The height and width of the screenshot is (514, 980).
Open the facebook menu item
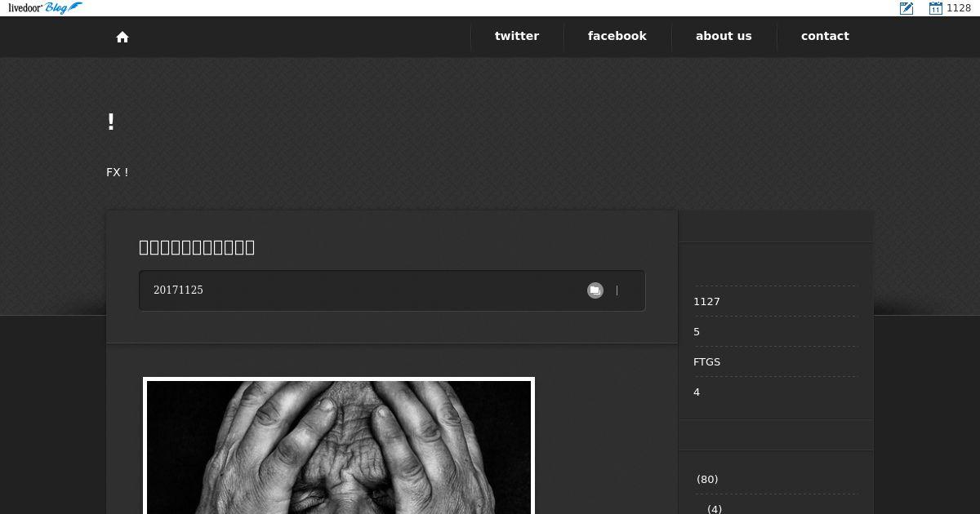tap(617, 36)
